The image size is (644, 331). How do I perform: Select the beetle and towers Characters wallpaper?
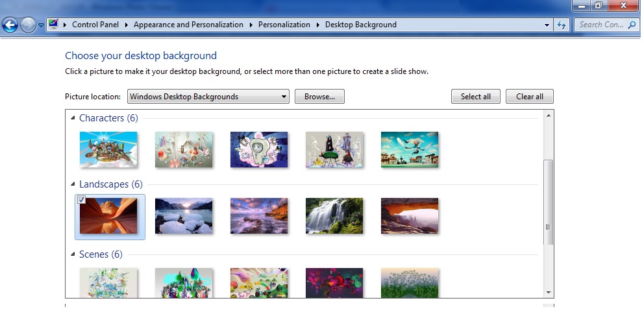334,149
